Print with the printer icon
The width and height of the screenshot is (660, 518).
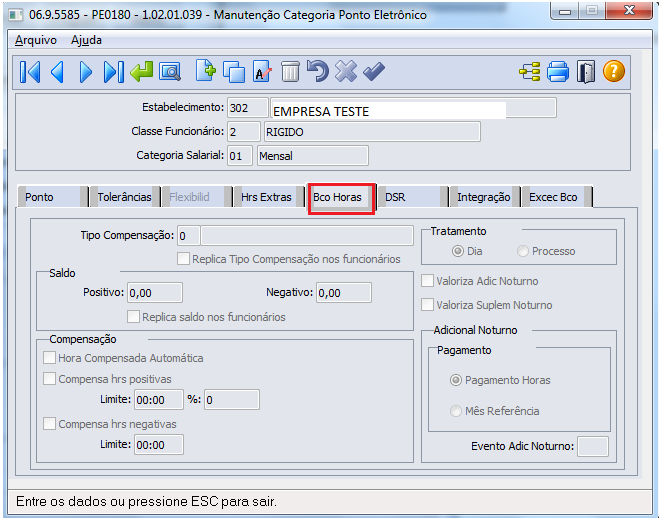tap(558, 72)
